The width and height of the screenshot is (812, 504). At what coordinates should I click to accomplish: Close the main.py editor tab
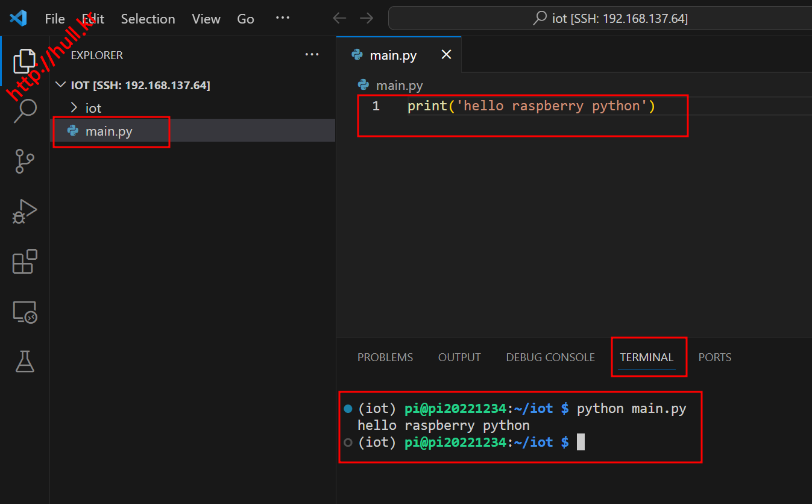coord(446,55)
